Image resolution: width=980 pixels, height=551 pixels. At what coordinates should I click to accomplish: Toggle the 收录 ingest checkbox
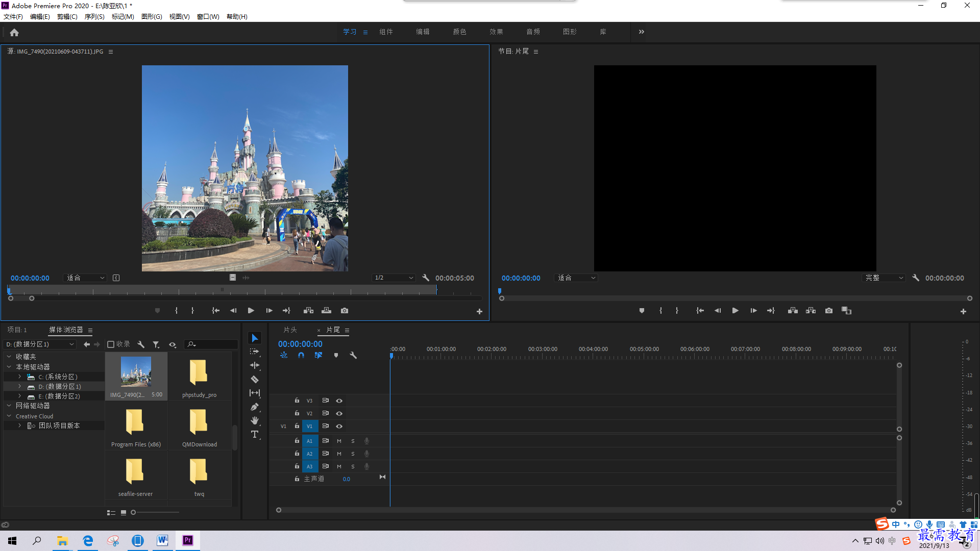point(111,344)
